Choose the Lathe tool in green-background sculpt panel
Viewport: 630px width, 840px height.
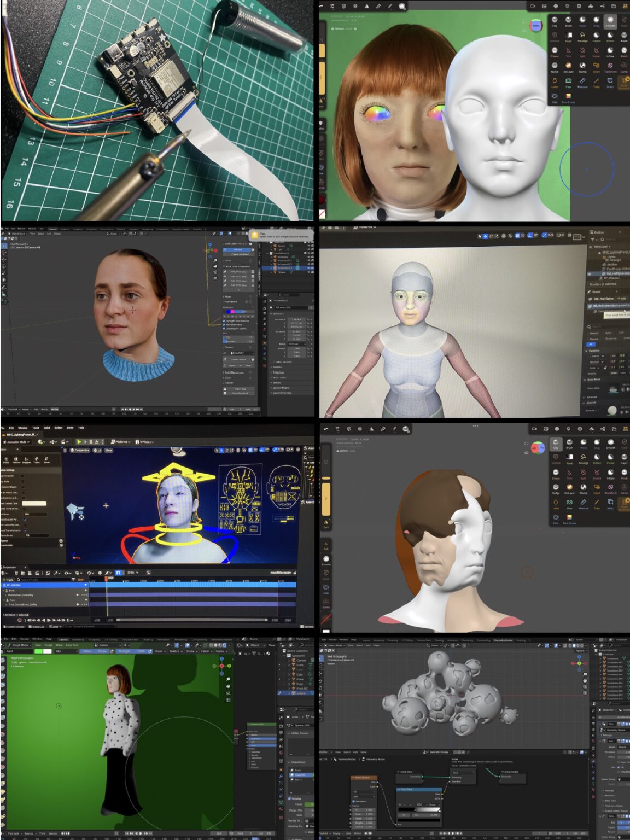pos(555,83)
